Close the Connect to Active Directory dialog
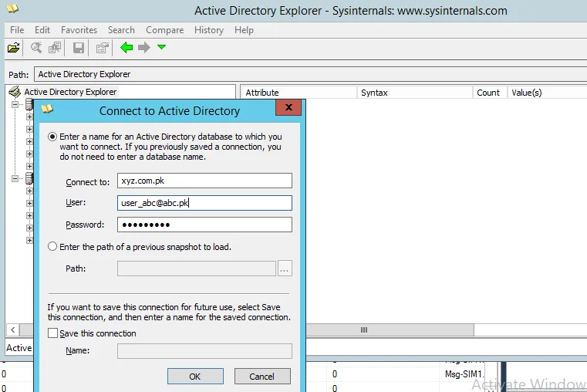 click(288, 107)
